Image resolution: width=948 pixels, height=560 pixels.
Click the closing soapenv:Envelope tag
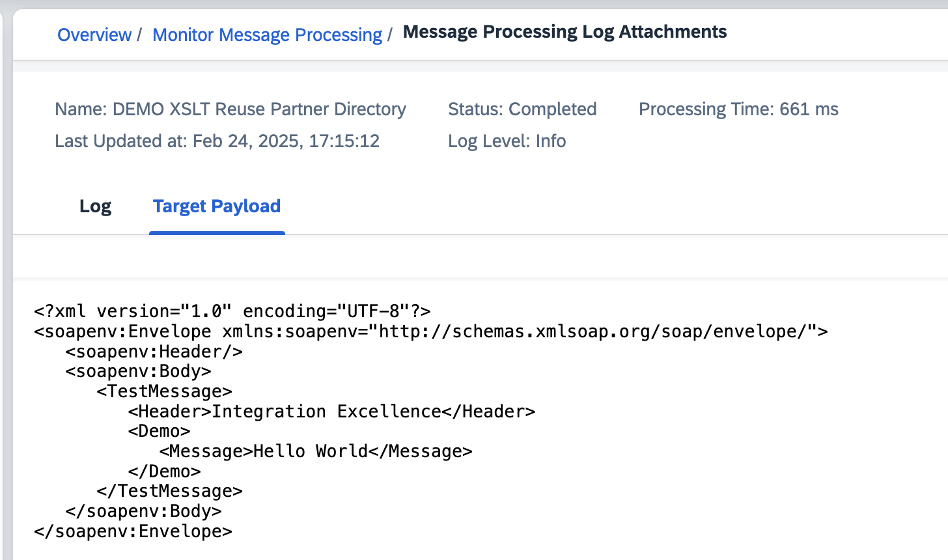tap(133, 531)
